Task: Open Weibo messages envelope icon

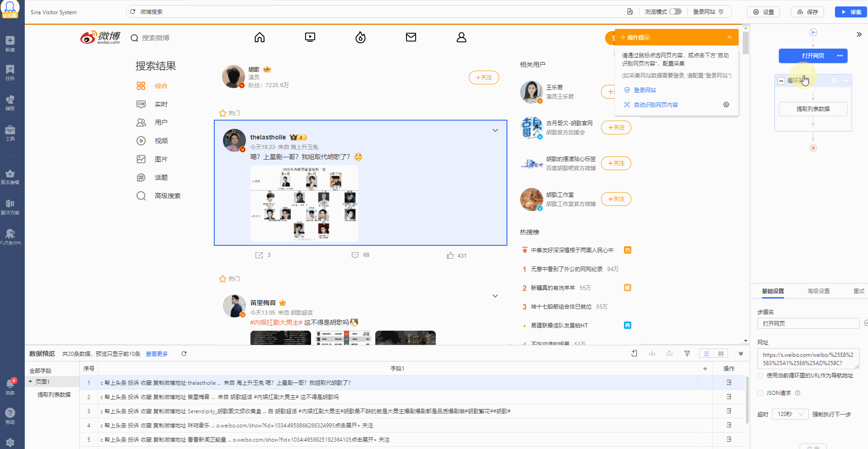Action: pyautogui.click(x=411, y=37)
